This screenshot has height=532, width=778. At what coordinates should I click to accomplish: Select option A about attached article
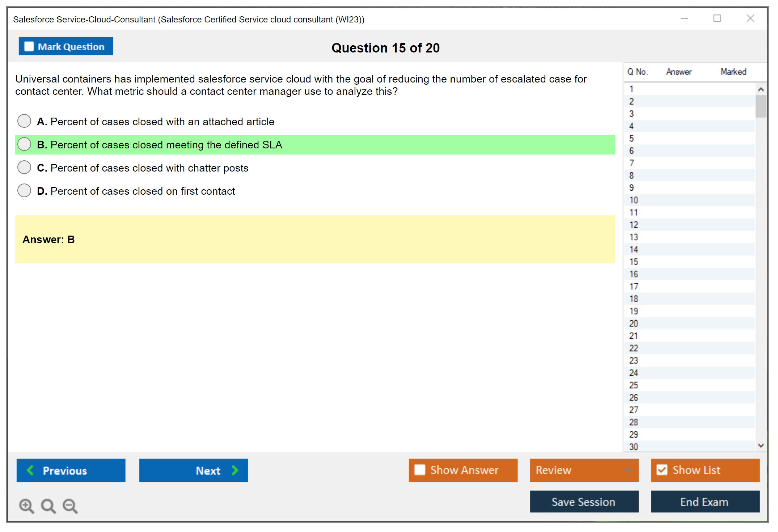click(x=24, y=121)
